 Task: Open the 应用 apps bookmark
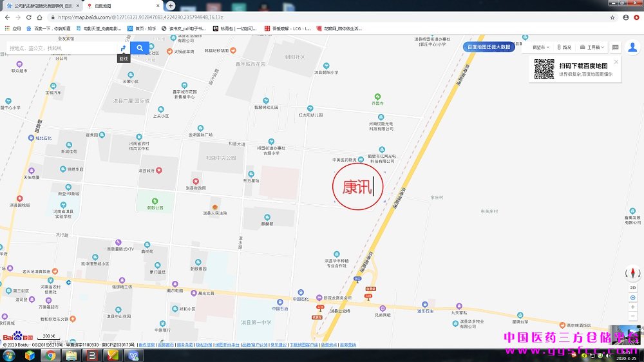(x=13, y=28)
